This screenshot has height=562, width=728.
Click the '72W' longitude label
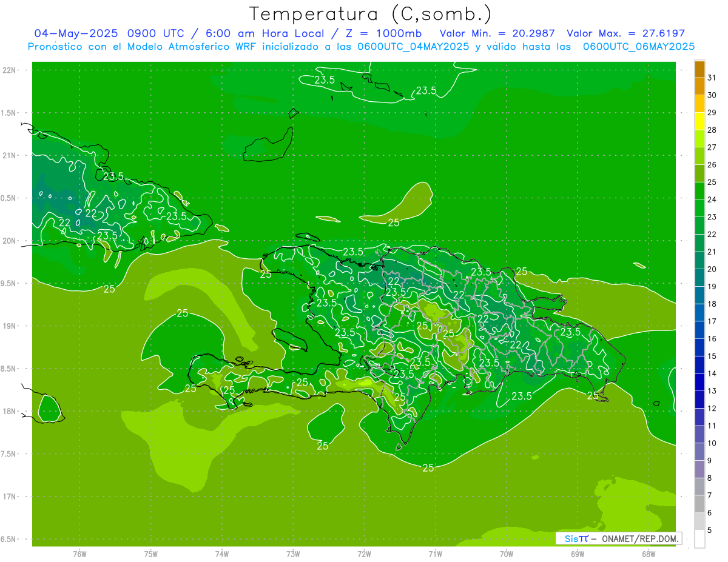pyautogui.click(x=364, y=554)
